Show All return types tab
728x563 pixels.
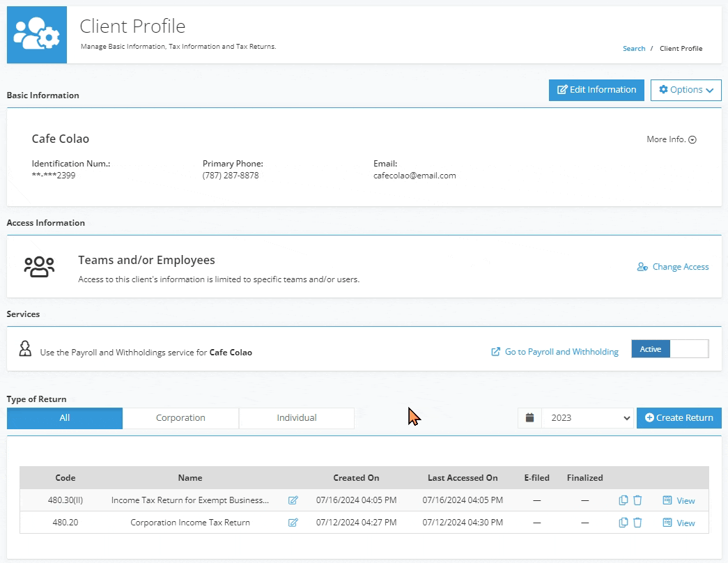[x=65, y=418]
